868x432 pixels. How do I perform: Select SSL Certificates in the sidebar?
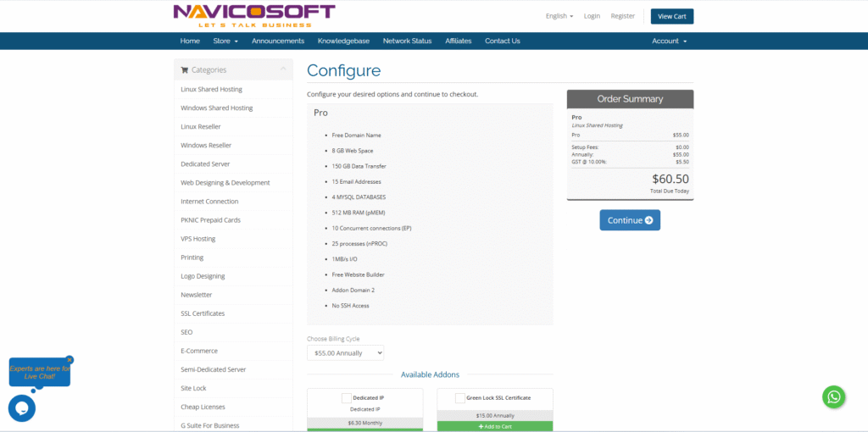click(203, 313)
